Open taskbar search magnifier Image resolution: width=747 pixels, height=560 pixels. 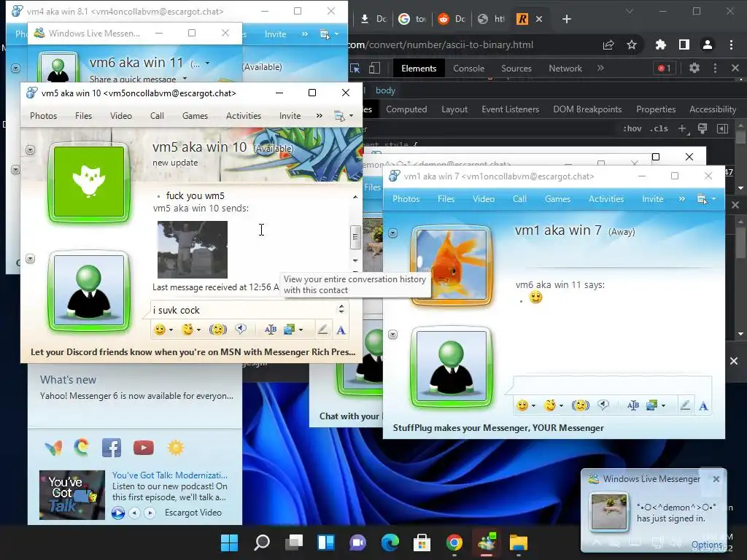pos(262,542)
